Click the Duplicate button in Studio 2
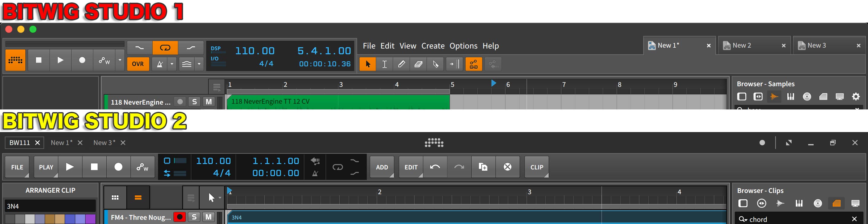The height and width of the screenshot is (224, 868). (483, 167)
